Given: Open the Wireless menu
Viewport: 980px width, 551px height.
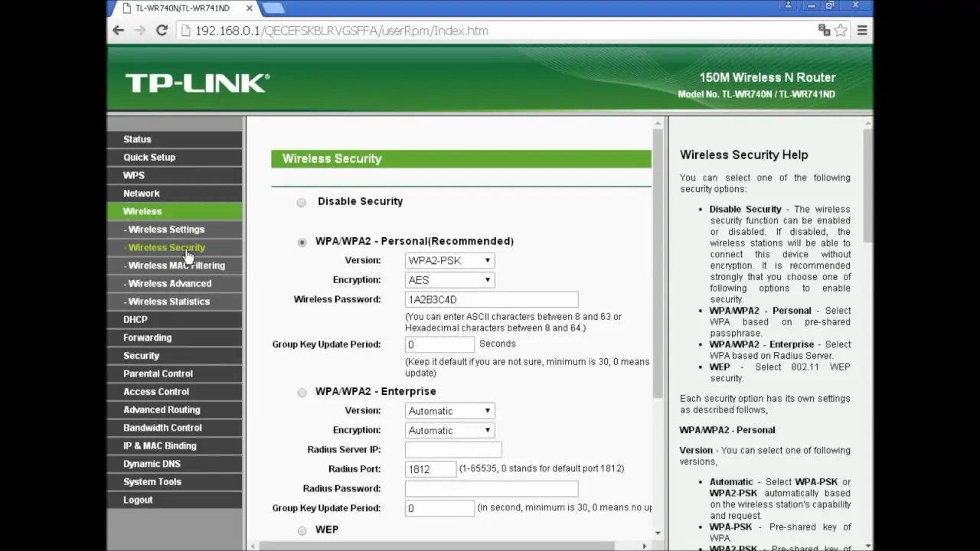Looking at the screenshot, I should point(175,211).
